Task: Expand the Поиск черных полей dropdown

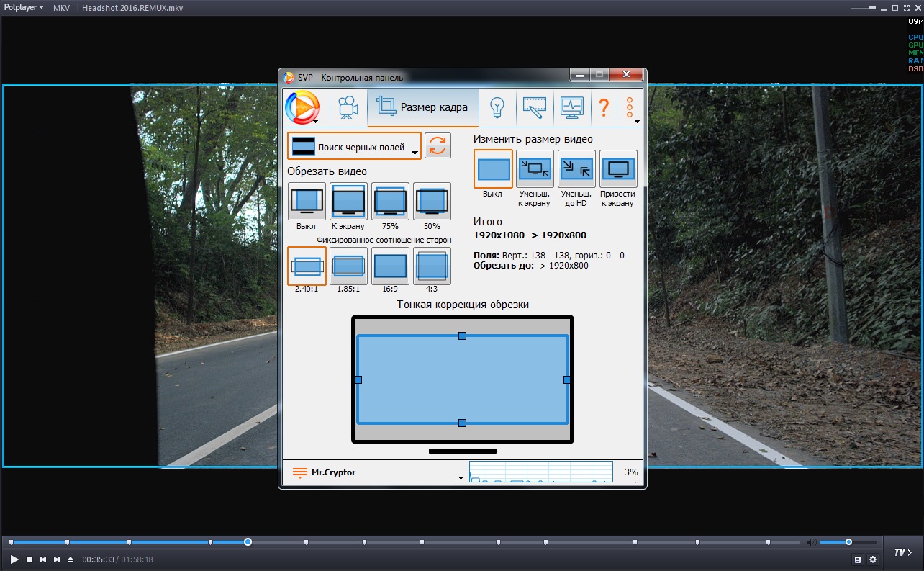Action: coord(354,146)
